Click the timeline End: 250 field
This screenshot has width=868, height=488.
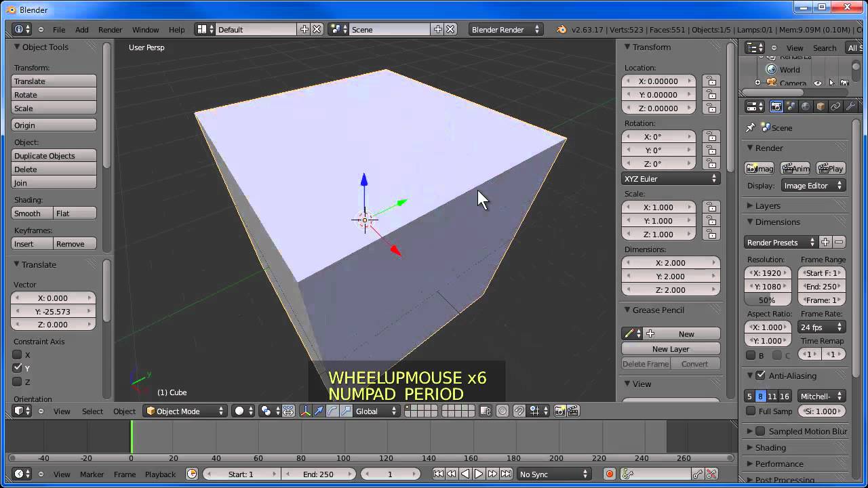click(x=317, y=474)
